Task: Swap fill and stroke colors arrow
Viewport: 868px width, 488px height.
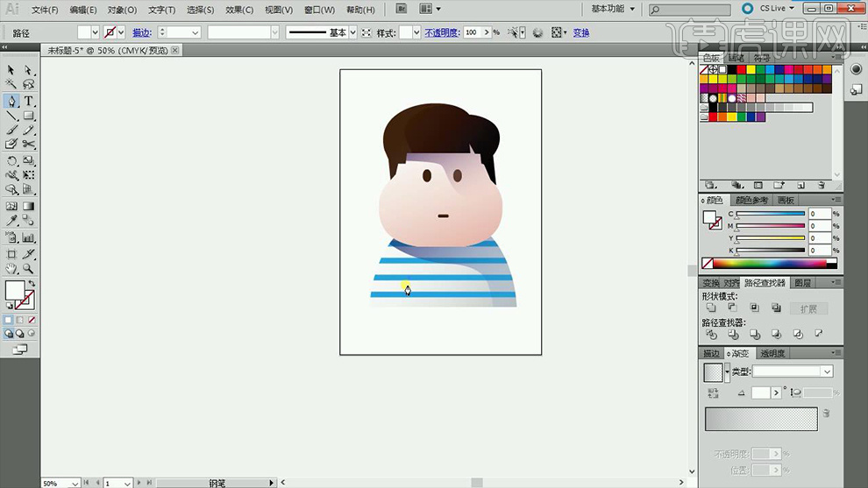Action: tap(32, 283)
